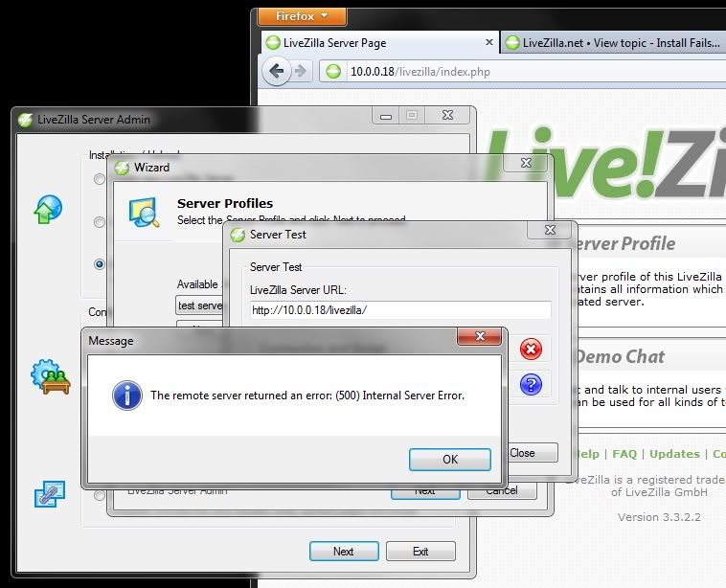
Task: Click the LiveZilla Server Page tab favicon
Action: (x=273, y=42)
